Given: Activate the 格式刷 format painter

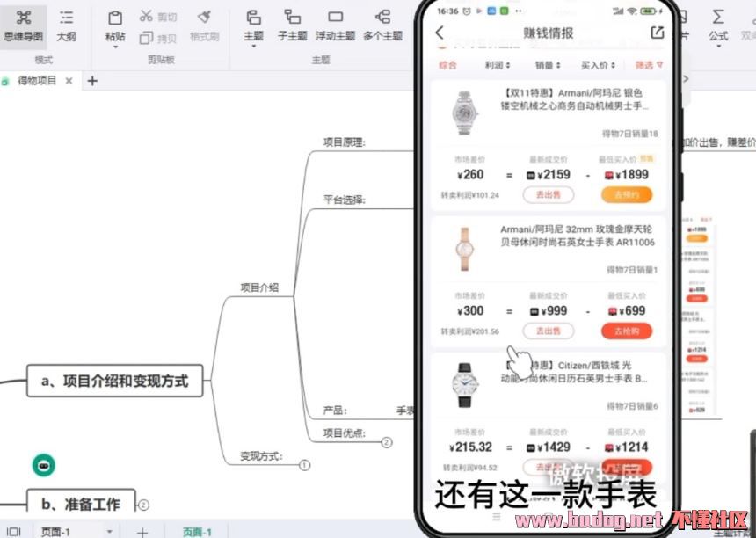Looking at the screenshot, I should 205,26.
